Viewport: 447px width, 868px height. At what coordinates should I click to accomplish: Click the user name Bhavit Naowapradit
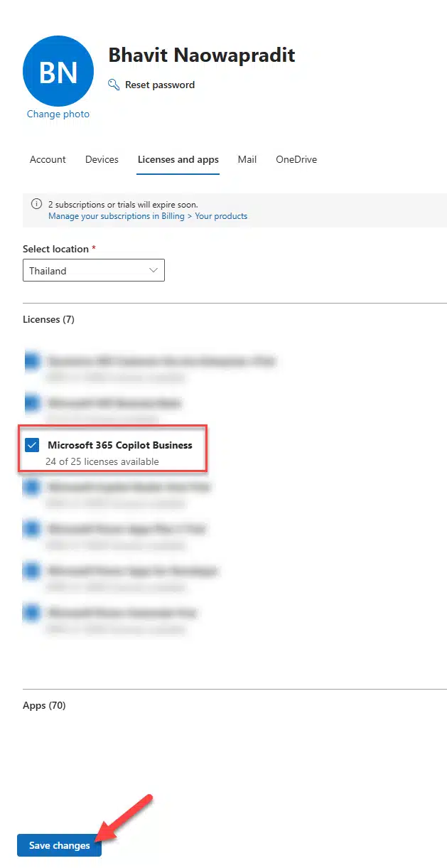click(x=201, y=55)
